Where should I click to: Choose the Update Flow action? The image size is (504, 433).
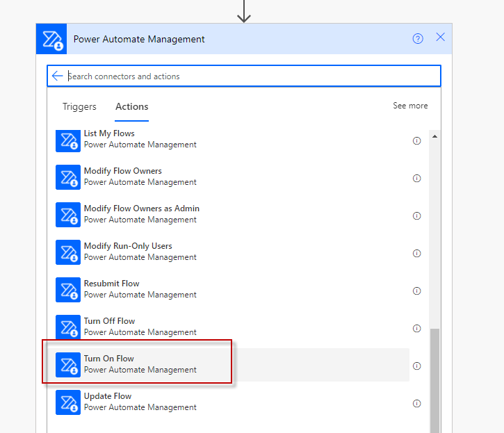pos(232,402)
